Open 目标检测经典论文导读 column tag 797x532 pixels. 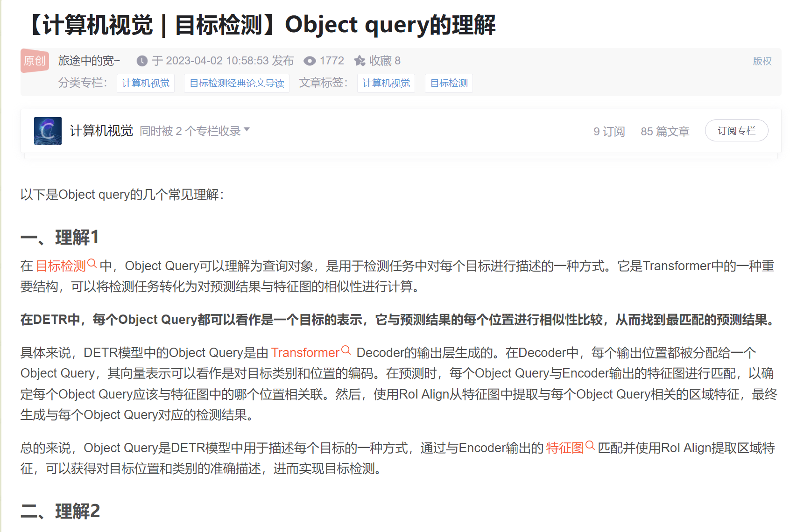tap(237, 83)
